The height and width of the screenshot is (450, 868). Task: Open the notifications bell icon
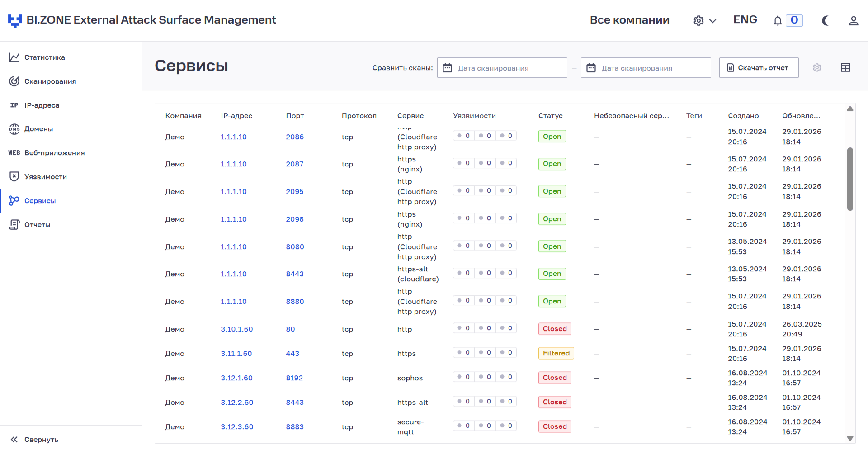[x=777, y=21]
